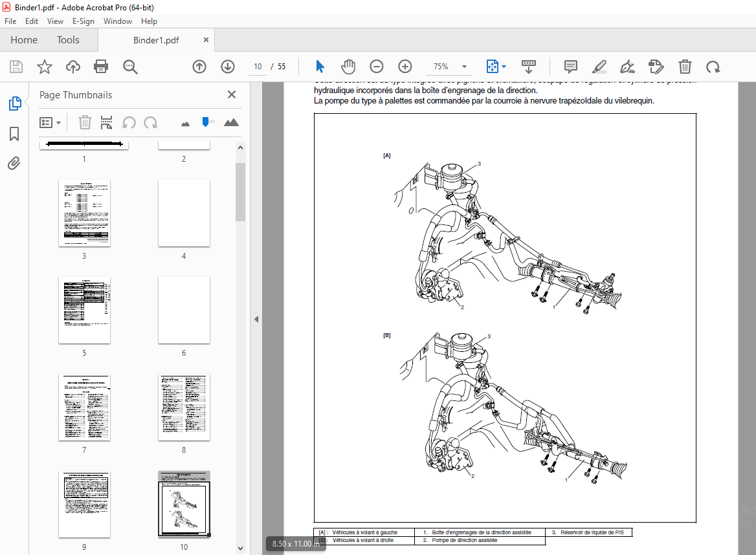
Task: Switch to the Tools tab
Action: (68, 40)
